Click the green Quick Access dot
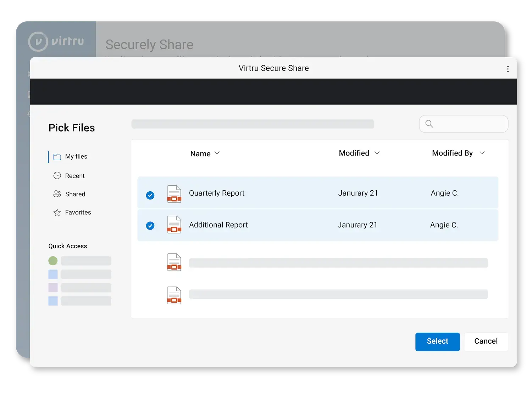 point(52,260)
